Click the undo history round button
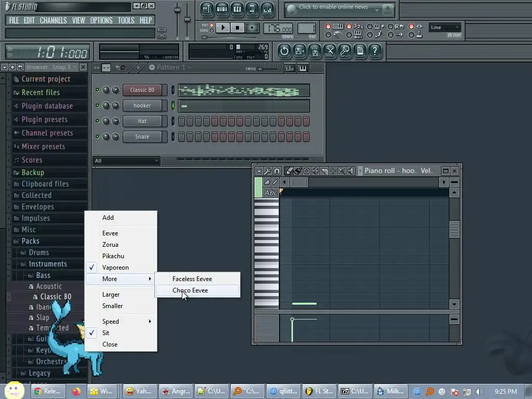This screenshot has width=532, height=399. (x=284, y=51)
